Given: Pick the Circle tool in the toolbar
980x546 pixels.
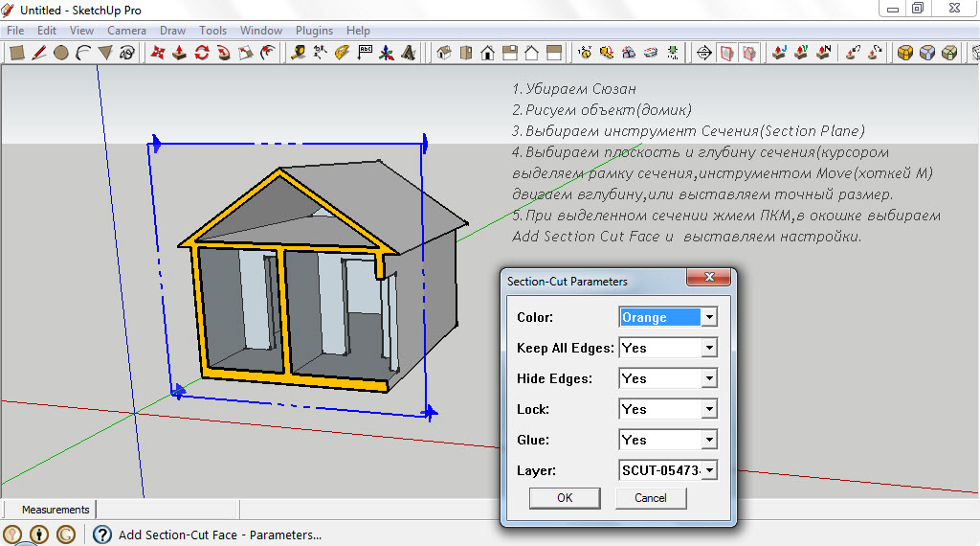Looking at the screenshot, I should [x=61, y=53].
